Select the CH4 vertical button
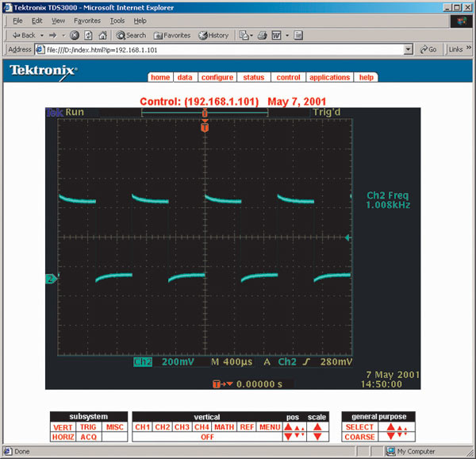 (x=202, y=427)
